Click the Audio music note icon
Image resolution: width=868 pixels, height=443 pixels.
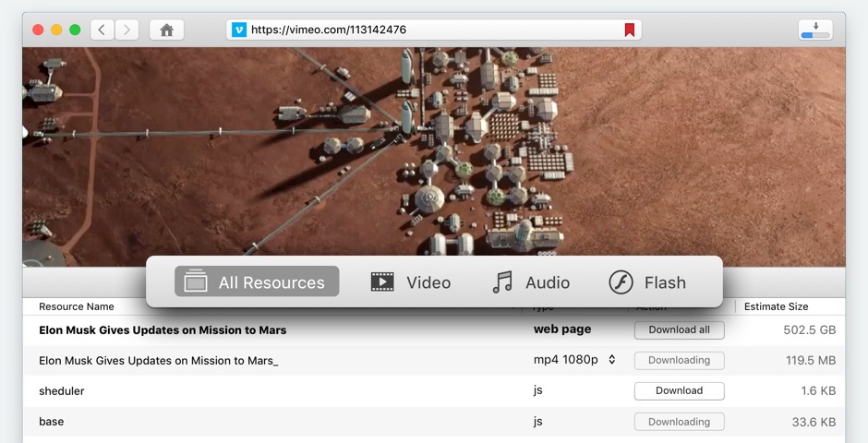coord(502,281)
